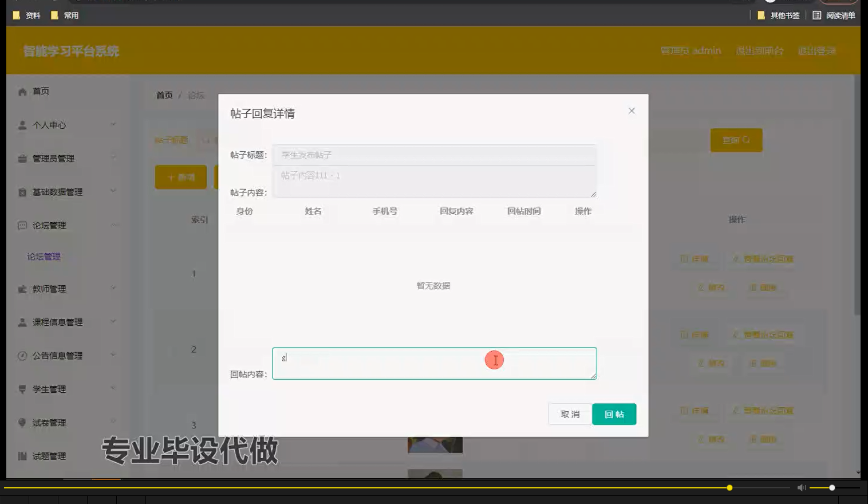This screenshot has height=504, width=868.
Task: Click the 论坛 breadcrumb tab link
Action: (x=195, y=95)
